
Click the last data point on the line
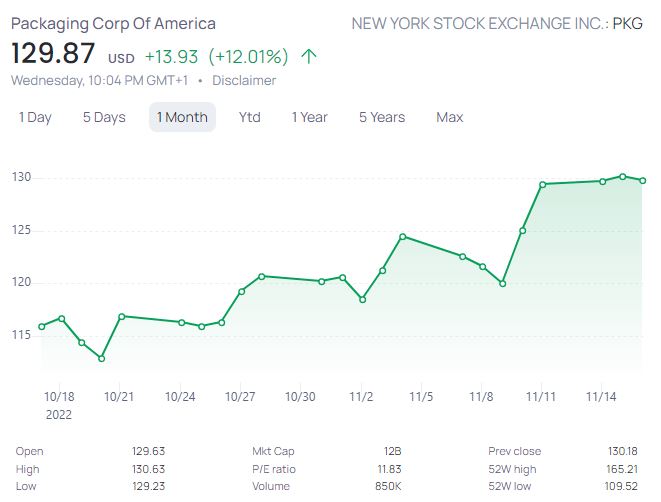(642, 180)
